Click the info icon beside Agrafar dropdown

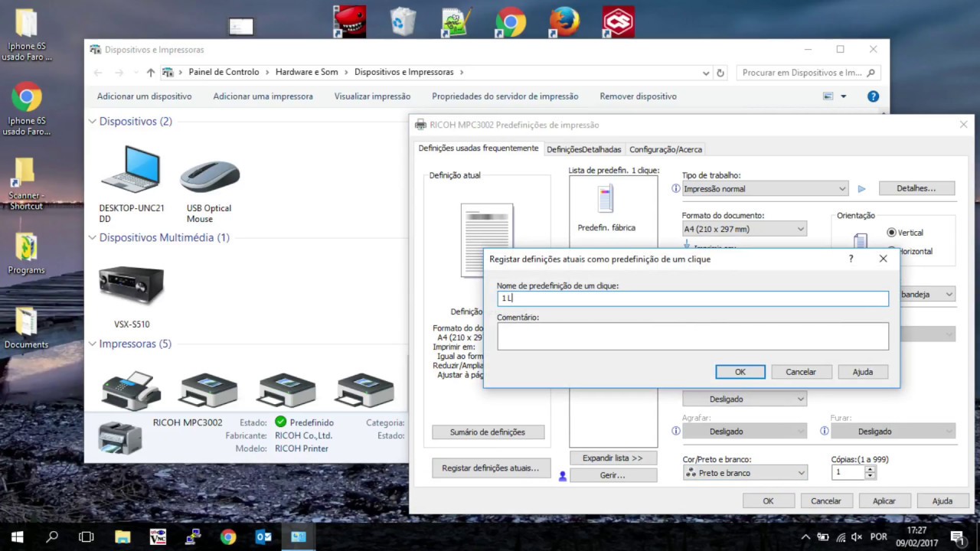click(676, 431)
